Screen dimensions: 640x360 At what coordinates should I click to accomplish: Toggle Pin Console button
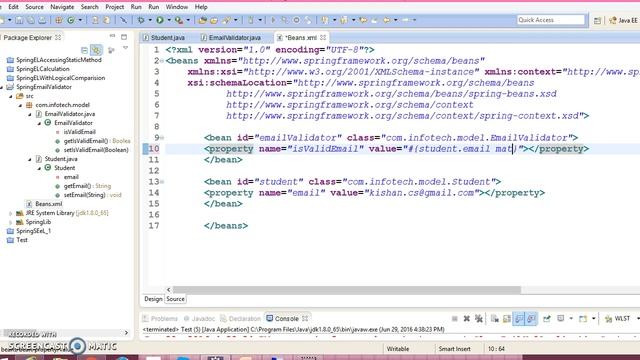(x=547, y=319)
